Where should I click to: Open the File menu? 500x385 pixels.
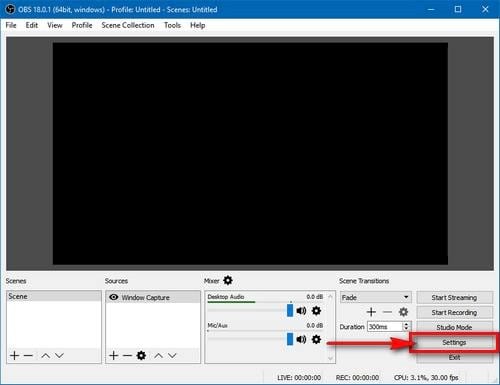point(11,25)
